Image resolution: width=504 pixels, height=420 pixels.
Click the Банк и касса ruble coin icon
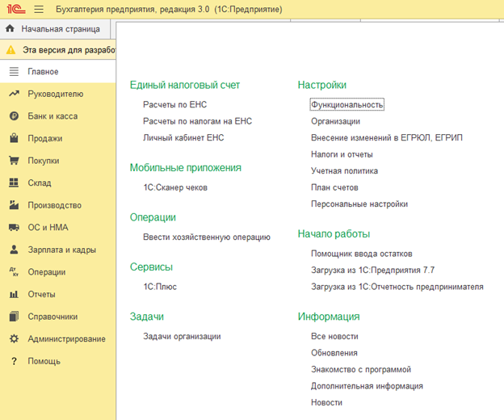[x=14, y=116]
